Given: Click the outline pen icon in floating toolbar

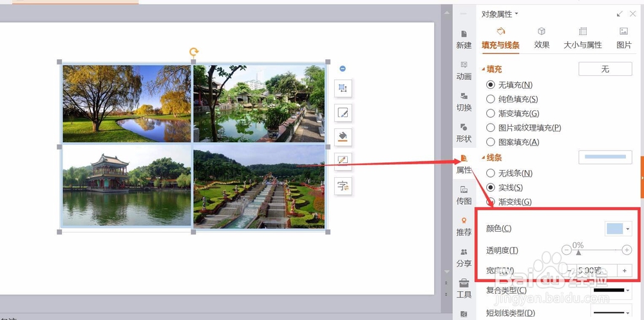Looking at the screenshot, I should (343, 160).
